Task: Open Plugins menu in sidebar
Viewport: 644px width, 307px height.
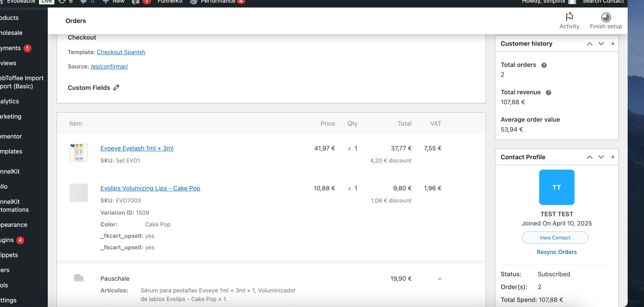Action: [x=9, y=240]
